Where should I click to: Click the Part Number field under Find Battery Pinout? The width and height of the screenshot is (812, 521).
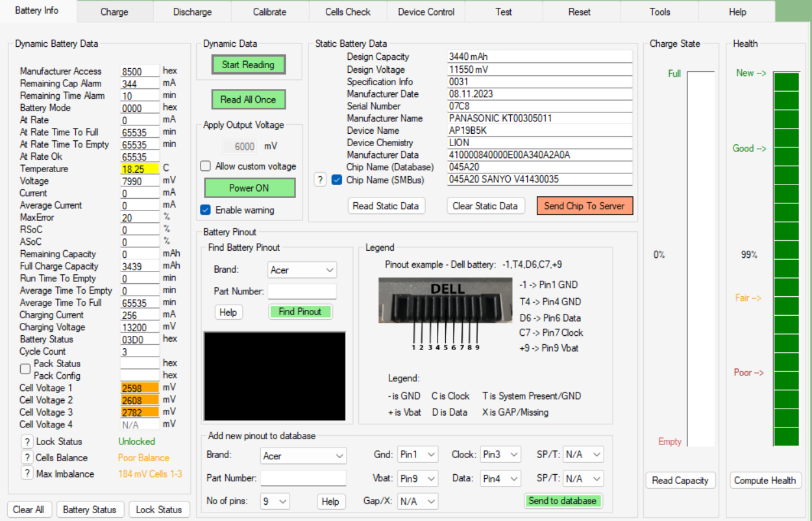pos(302,291)
